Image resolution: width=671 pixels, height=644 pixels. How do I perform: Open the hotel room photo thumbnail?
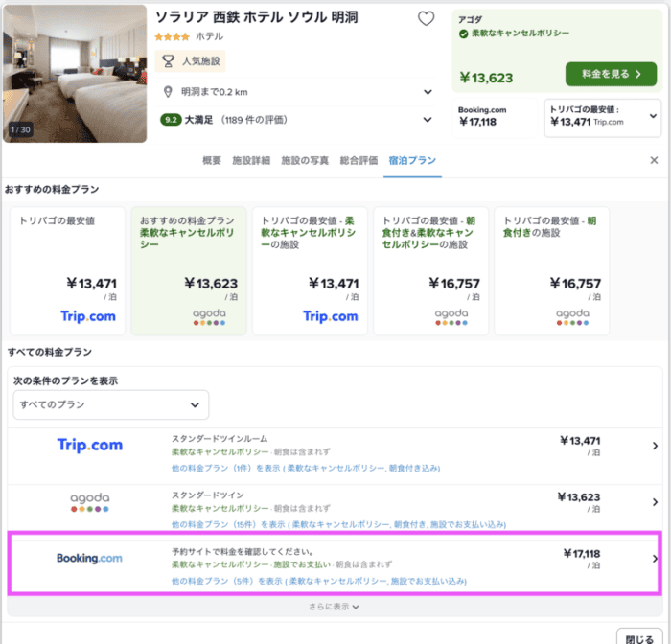point(75,74)
